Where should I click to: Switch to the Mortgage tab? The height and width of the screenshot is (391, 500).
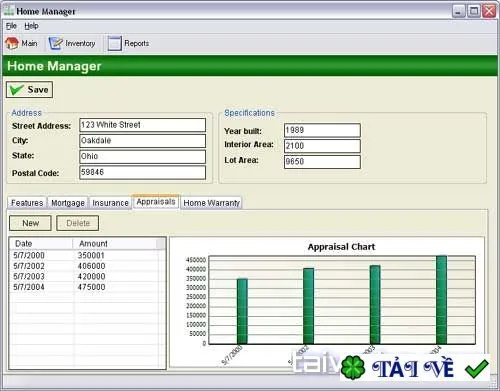point(68,203)
